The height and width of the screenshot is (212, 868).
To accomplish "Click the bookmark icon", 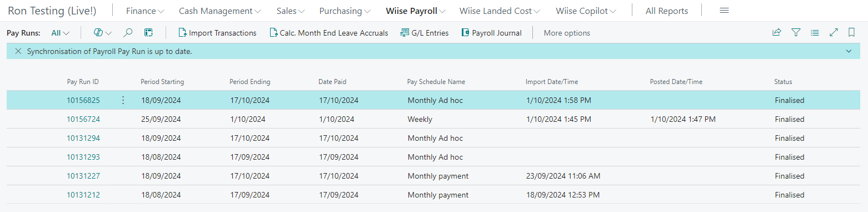I will point(851,33).
